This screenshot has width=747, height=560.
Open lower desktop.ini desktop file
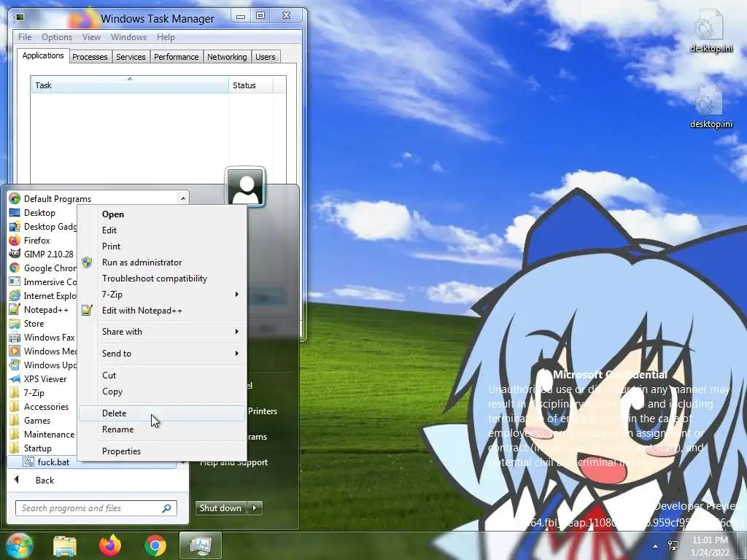(x=711, y=107)
